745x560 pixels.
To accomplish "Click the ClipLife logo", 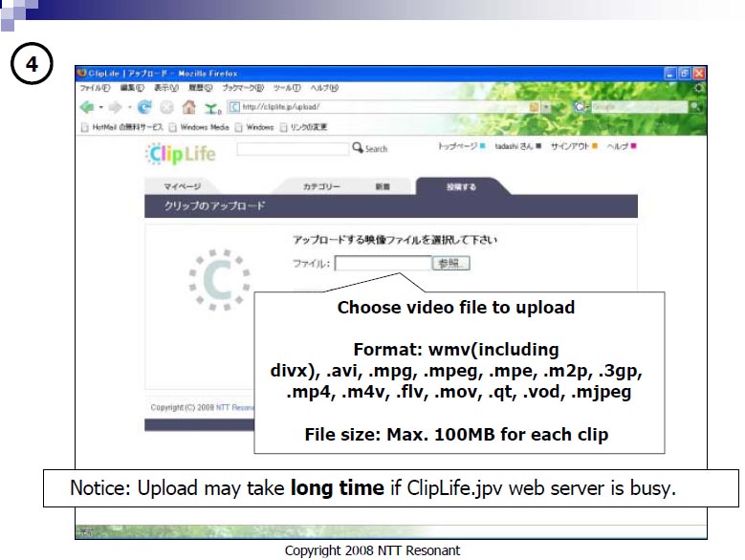I will (x=181, y=154).
